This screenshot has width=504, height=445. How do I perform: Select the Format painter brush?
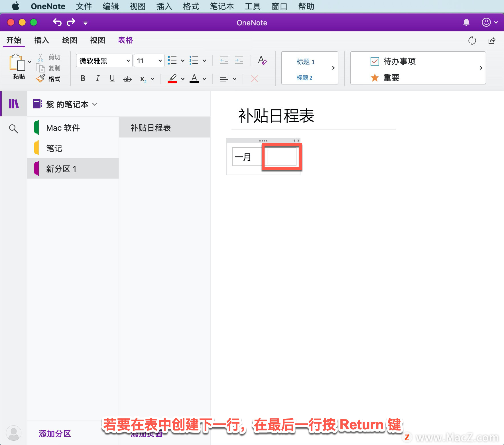[48, 79]
